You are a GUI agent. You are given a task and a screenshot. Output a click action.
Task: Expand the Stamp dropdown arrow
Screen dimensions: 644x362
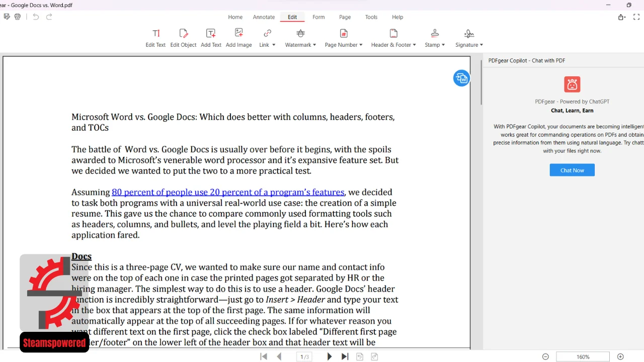[x=443, y=45]
